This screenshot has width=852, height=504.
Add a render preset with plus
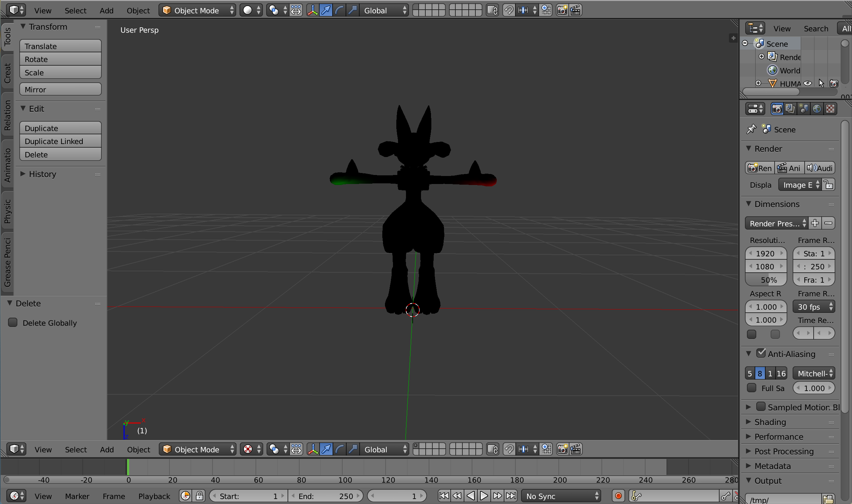pyautogui.click(x=815, y=223)
